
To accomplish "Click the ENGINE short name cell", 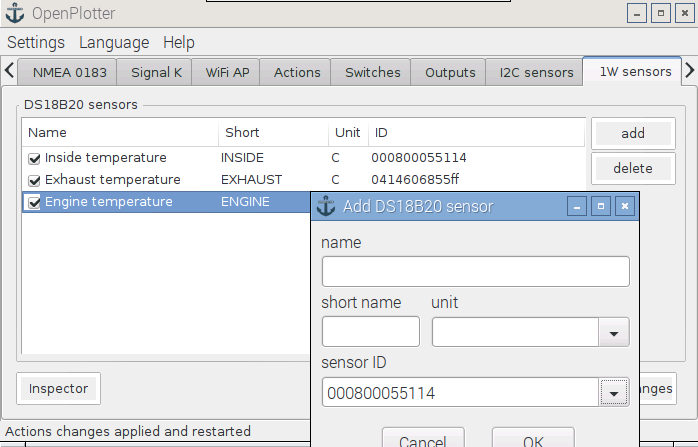I will coord(245,202).
